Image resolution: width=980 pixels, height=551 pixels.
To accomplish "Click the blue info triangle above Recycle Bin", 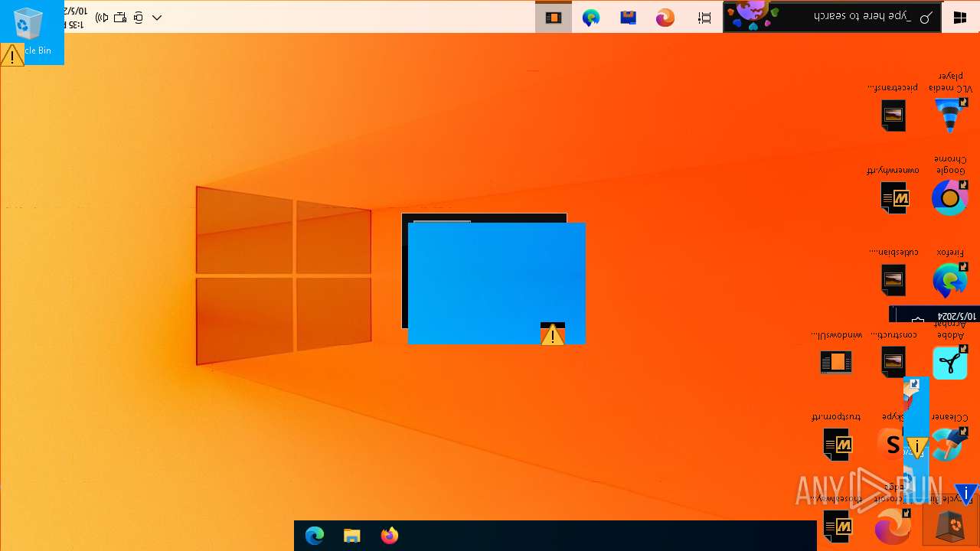I will (968, 494).
